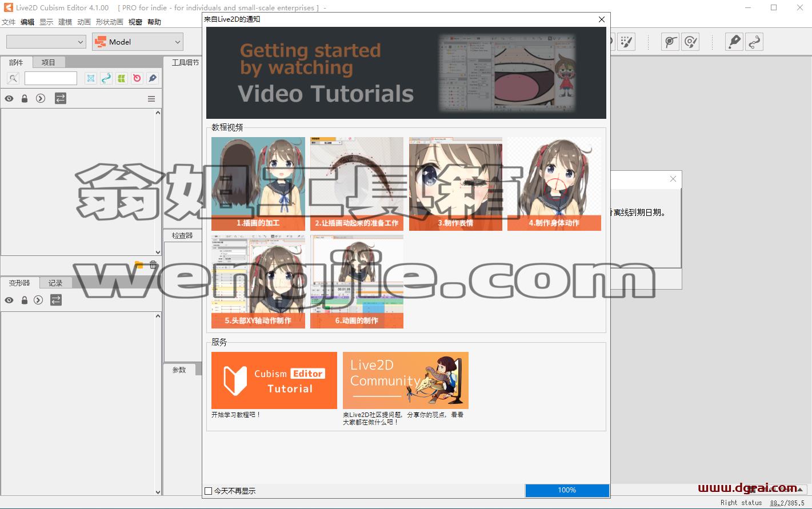Viewport: 812px width, 509px height.
Task: Toggle lock icon in deformer panel
Action: 25,300
